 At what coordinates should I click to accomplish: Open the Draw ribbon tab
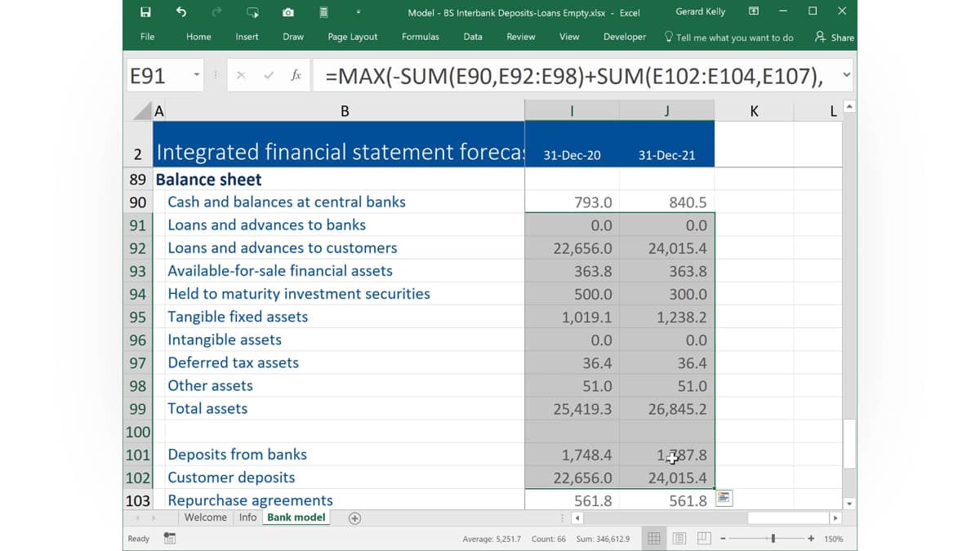293,37
